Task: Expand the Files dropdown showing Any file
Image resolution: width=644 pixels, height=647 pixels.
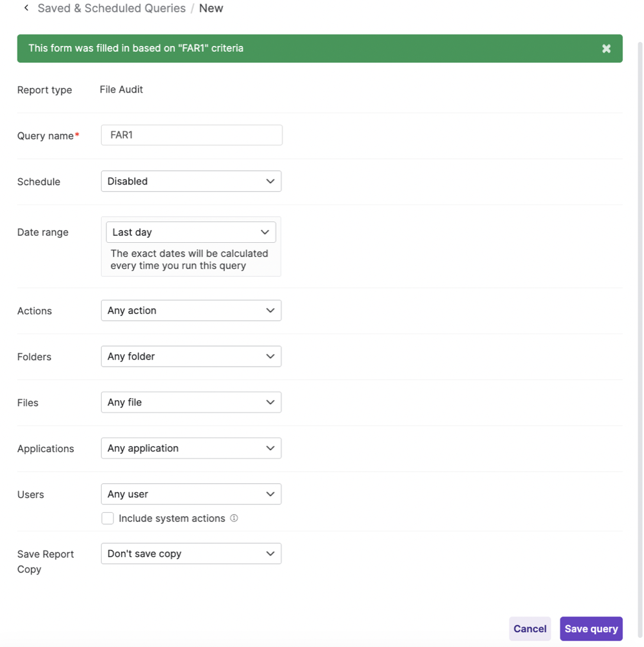Action: 190,402
